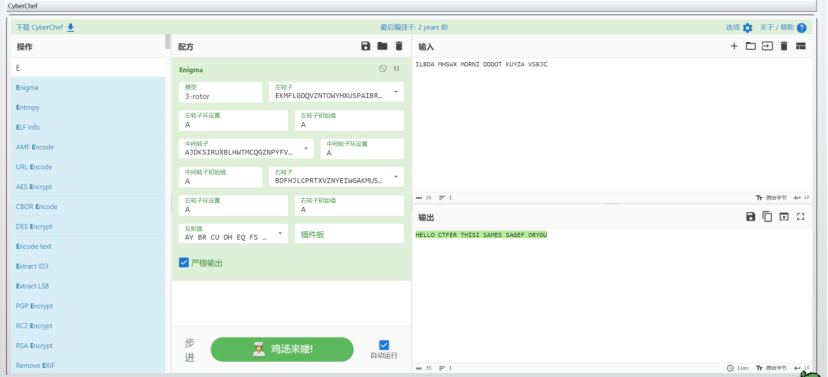The width and height of the screenshot is (828, 377).
Task: Select Encode text operation
Action: [88, 247]
